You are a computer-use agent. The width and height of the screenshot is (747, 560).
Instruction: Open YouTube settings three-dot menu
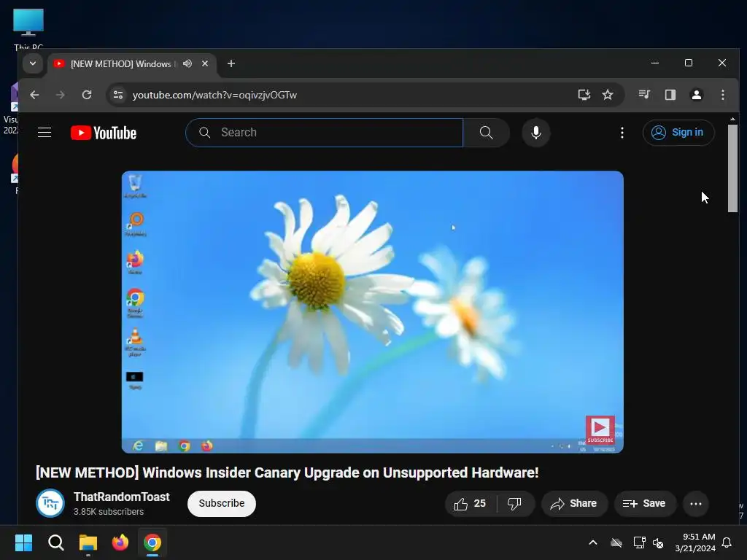coord(622,133)
